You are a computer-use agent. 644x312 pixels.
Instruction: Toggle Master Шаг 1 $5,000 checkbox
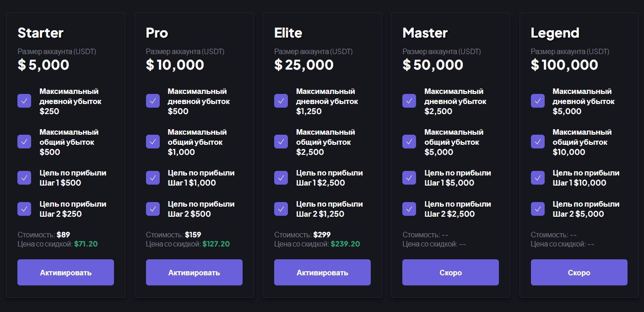(x=409, y=178)
